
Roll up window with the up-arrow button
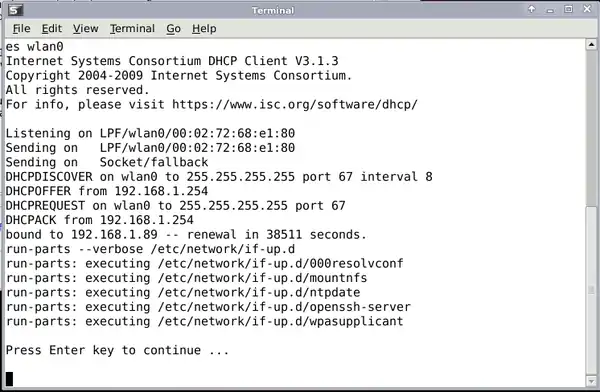(x=532, y=9)
